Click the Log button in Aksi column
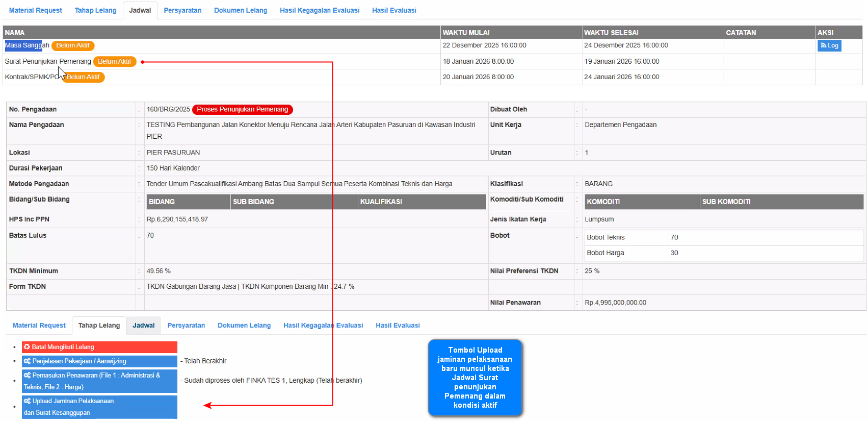 coord(829,45)
